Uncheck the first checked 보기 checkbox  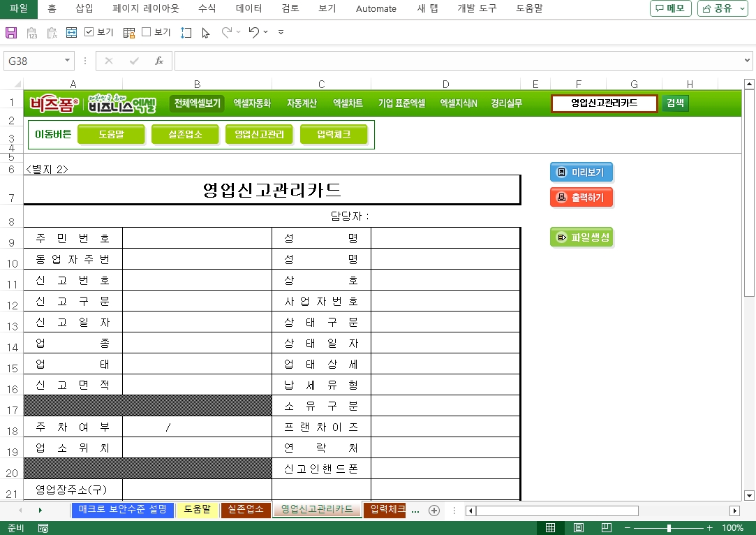click(x=89, y=32)
